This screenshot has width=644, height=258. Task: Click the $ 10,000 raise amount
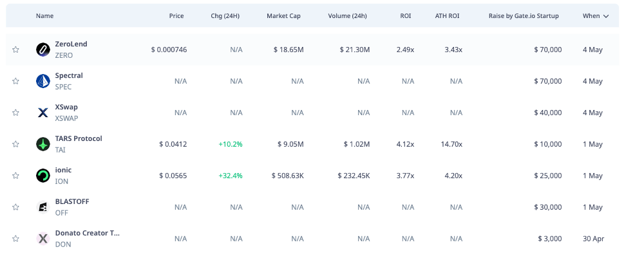click(548, 144)
